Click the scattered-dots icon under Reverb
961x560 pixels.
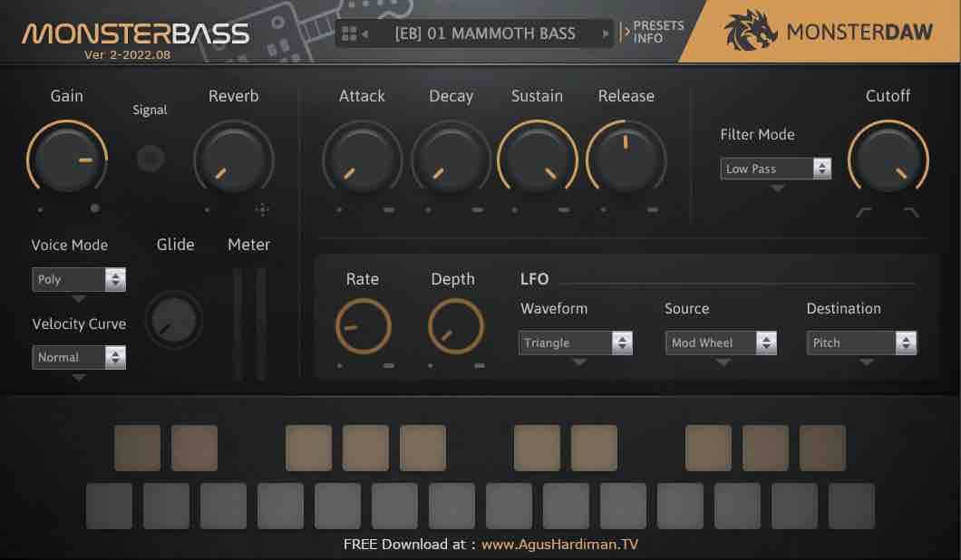(x=262, y=209)
